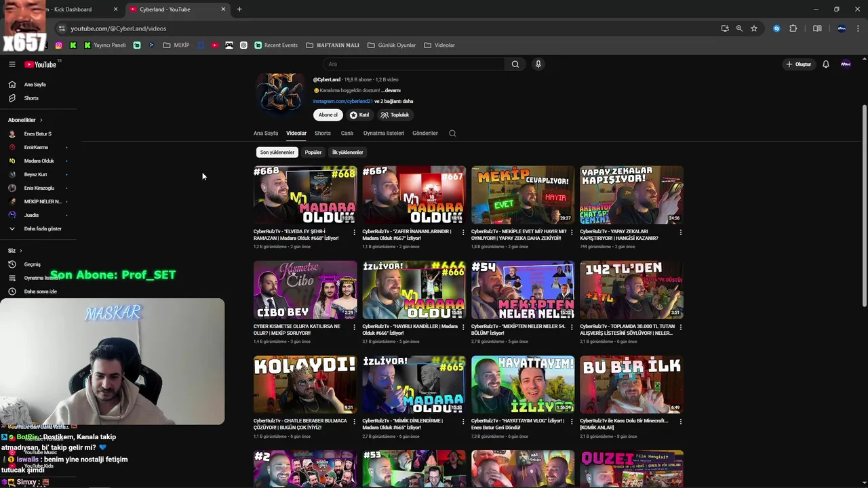Screen dimensions: 868x488
Task: Open 'Enes Batur S' subscription
Action: coord(39,134)
